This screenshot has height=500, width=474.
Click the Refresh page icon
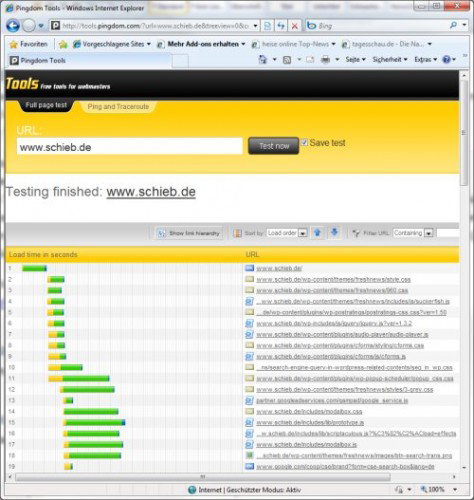pos(281,26)
